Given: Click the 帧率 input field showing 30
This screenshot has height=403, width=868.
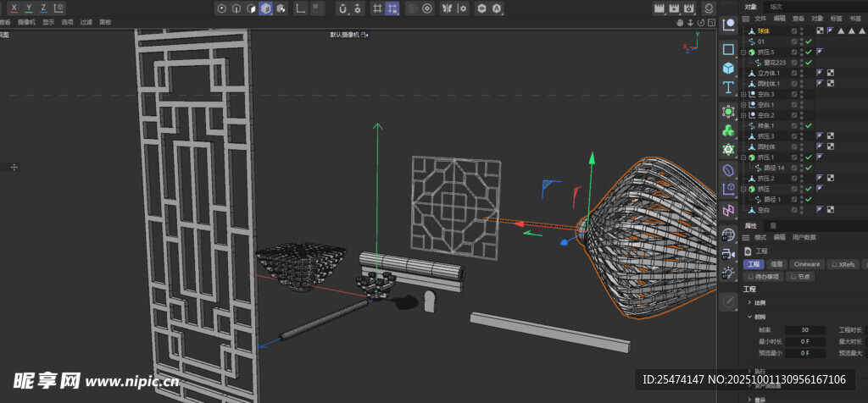Looking at the screenshot, I should (804, 330).
